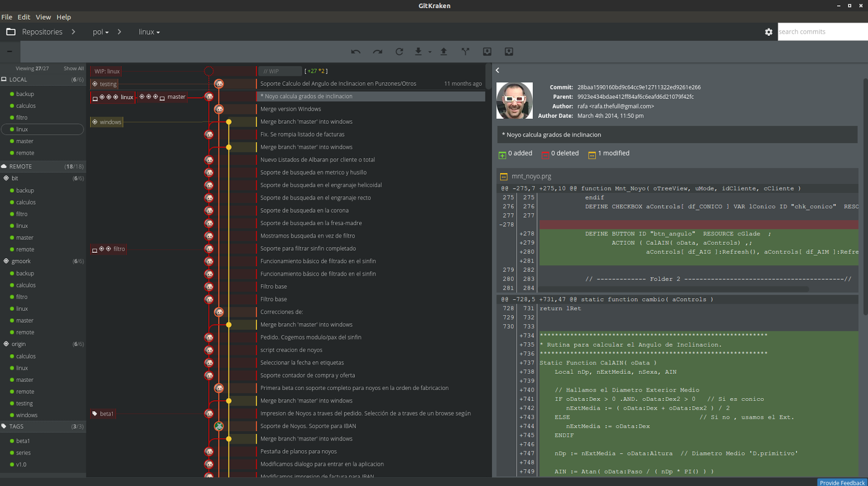Click the author avatar photo
This screenshot has width=868, height=486.
(x=514, y=101)
